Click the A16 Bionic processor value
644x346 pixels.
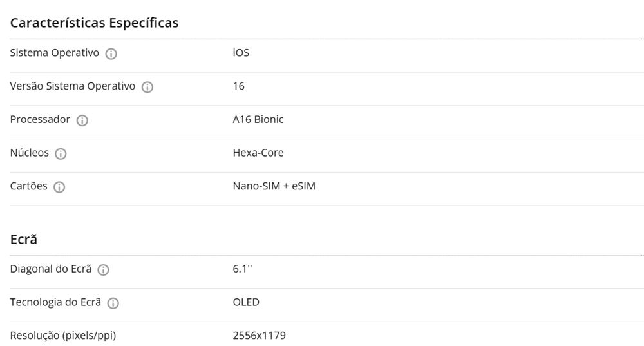pyautogui.click(x=258, y=119)
